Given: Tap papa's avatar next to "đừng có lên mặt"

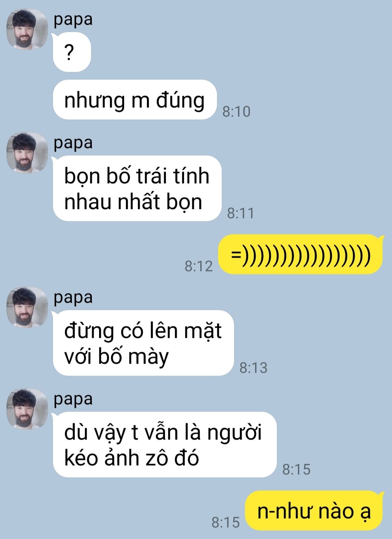Looking at the screenshot, I should (x=27, y=307).
